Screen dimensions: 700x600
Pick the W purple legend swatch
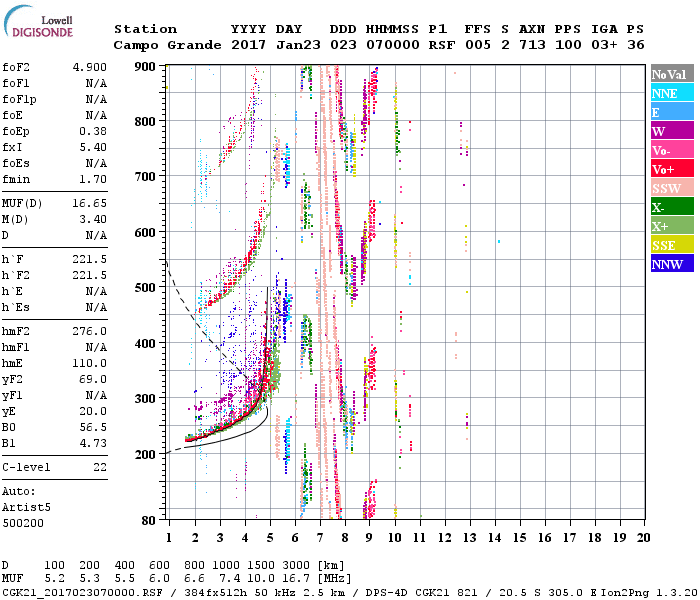pyautogui.click(x=671, y=131)
